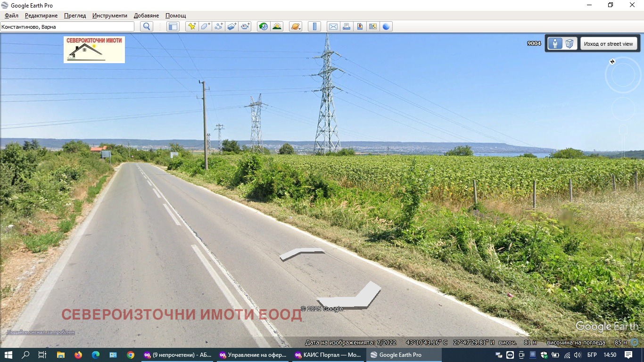Select the Add polygon tool

[x=205, y=26]
